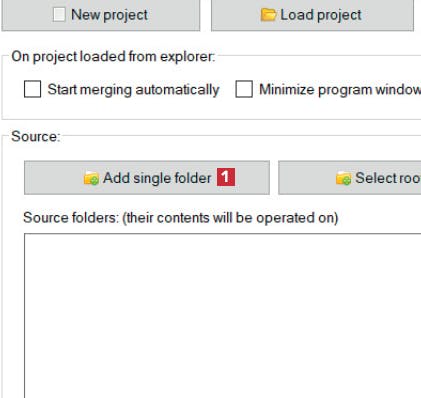Click the Add single folder caption text
The height and width of the screenshot is (398, 421).
[157, 178]
